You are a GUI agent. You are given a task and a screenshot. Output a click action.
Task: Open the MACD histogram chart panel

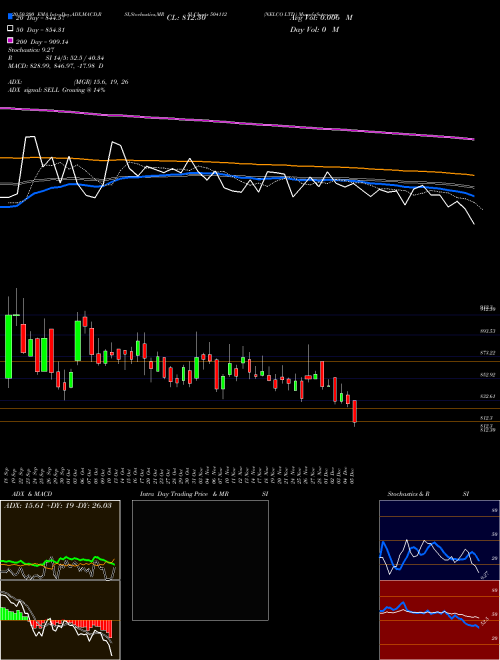tap(60, 620)
